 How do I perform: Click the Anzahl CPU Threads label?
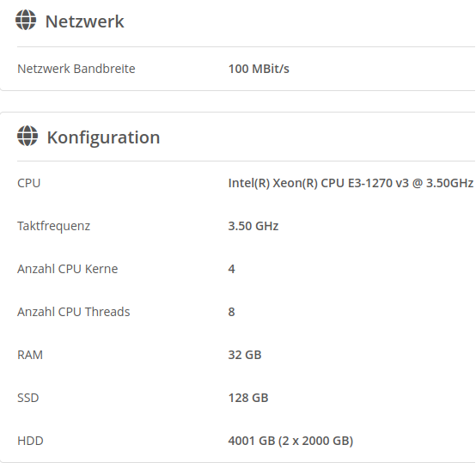74,312
